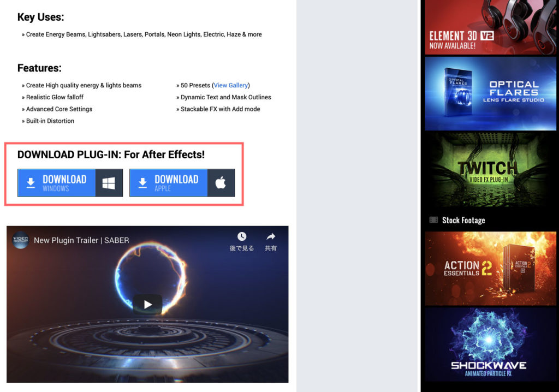This screenshot has width=559, height=392.
Task: Click the share arrow icon on video
Action: click(271, 236)
